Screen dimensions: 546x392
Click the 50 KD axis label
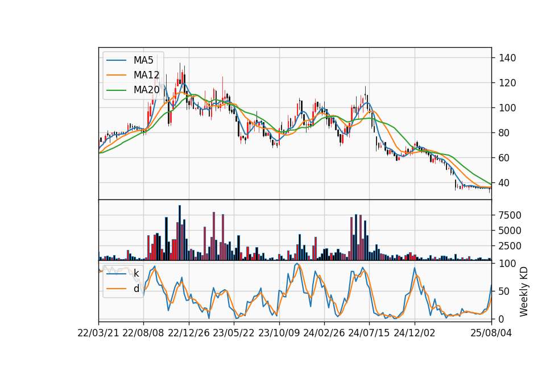[504, 291]
